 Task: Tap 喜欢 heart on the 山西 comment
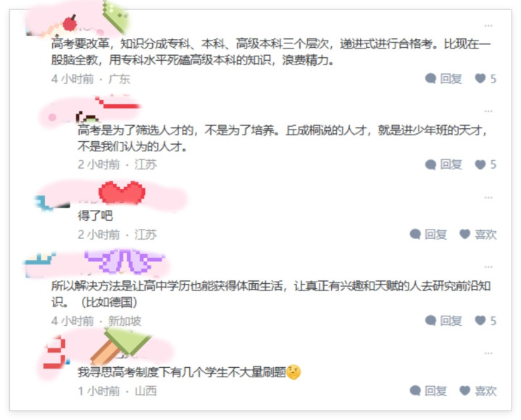coord(478,391)
